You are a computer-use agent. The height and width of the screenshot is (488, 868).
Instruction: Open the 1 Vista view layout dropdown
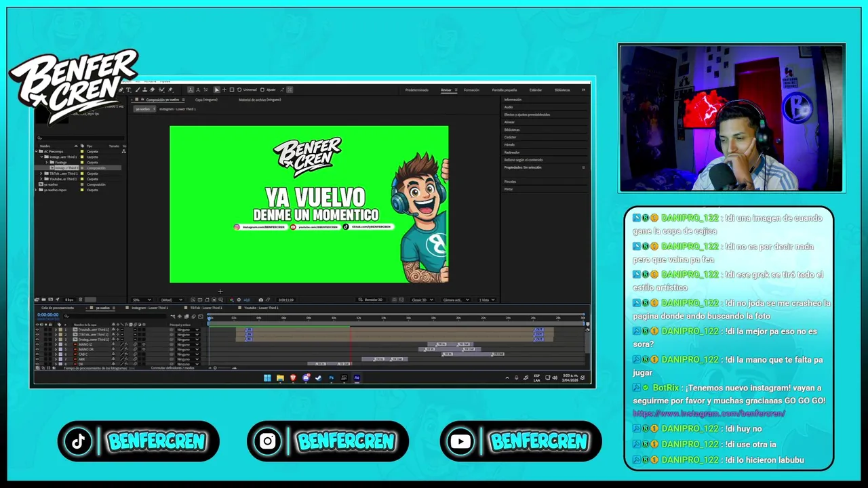point(487,299)
